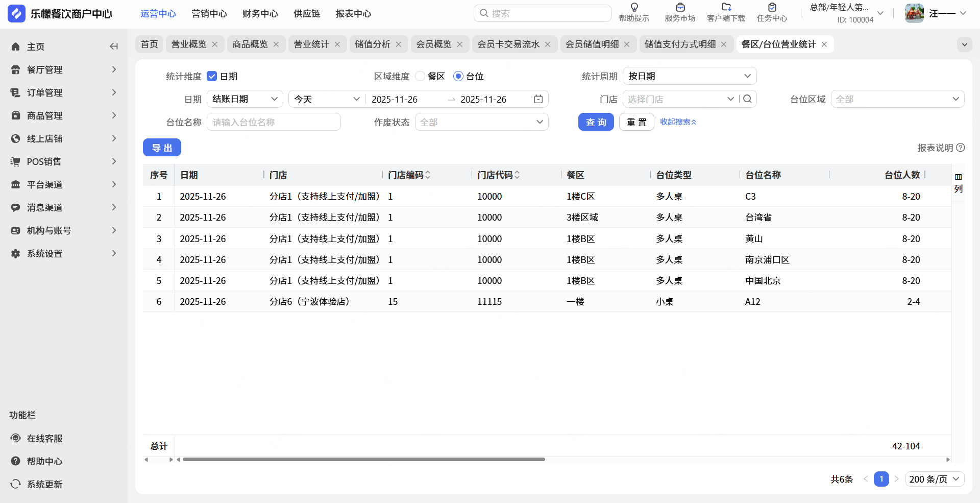Viewport: 980px width, 503px height.
Task: Open the 统计周期 按日期 dropdown
Action: tap(689, 76)
